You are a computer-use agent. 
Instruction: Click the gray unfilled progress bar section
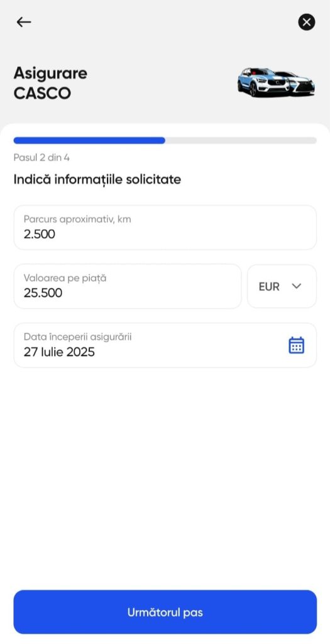[241, 140]
